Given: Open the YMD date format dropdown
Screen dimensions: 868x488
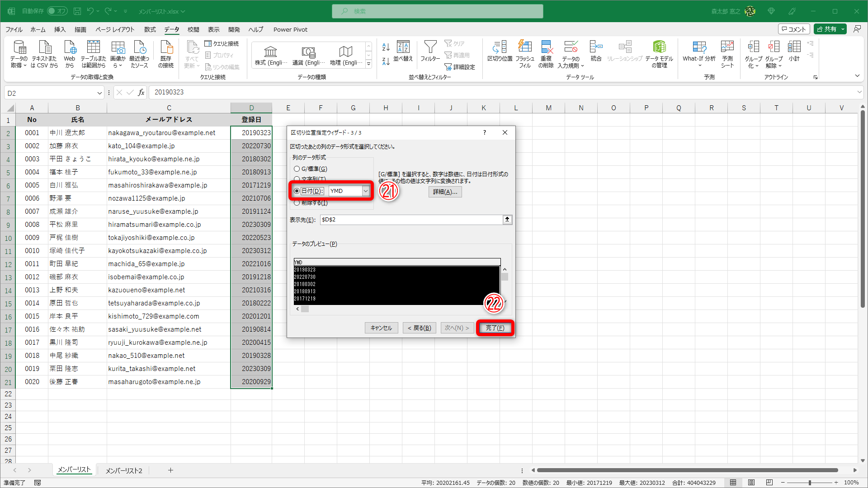Looking at the screenshot, I should [x=365, y=191].
